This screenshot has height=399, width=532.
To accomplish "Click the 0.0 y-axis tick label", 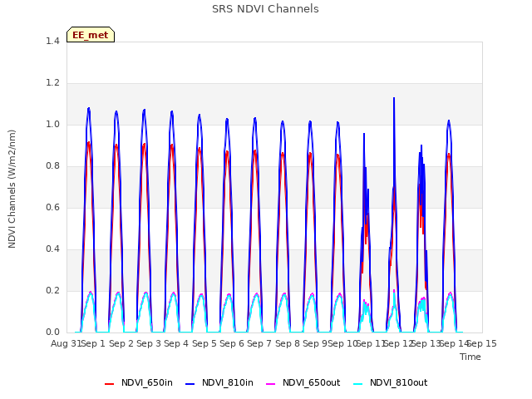I will [x=52, y=332].
